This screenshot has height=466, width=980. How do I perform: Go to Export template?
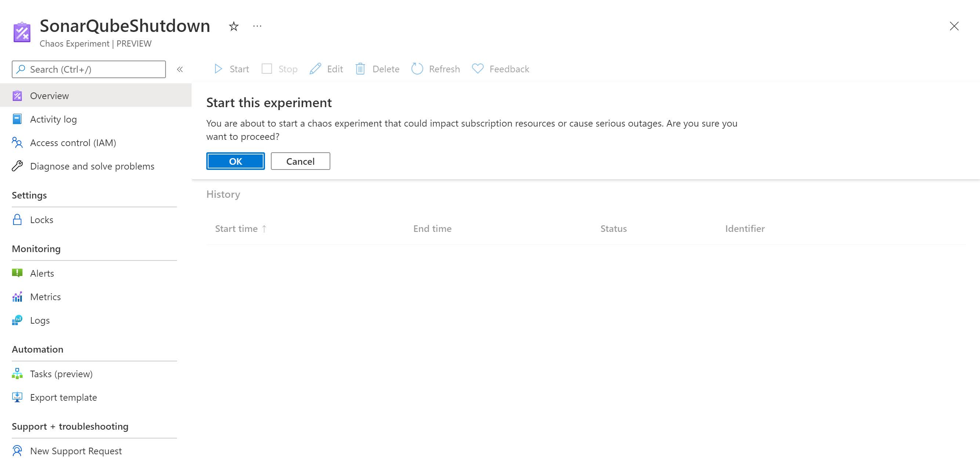click(x=63, y=397)
